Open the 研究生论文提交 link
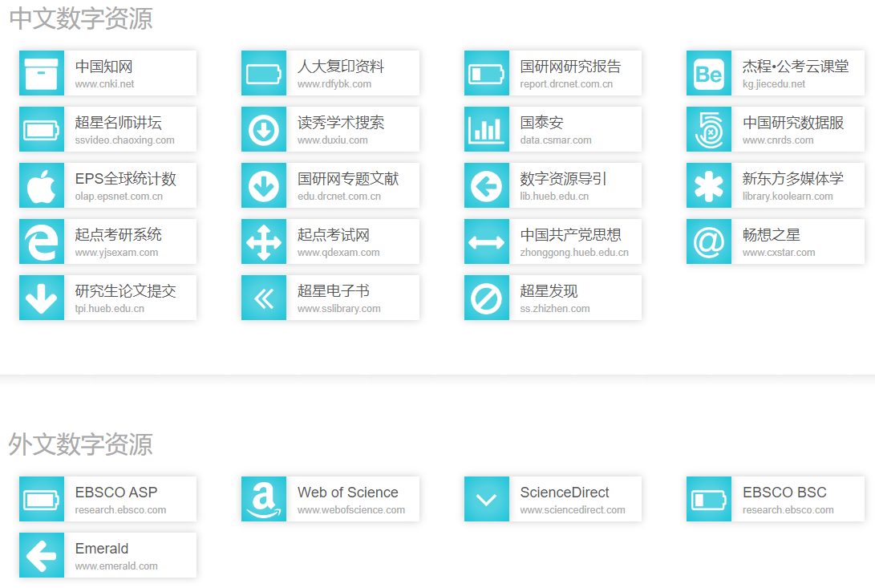 126,291
